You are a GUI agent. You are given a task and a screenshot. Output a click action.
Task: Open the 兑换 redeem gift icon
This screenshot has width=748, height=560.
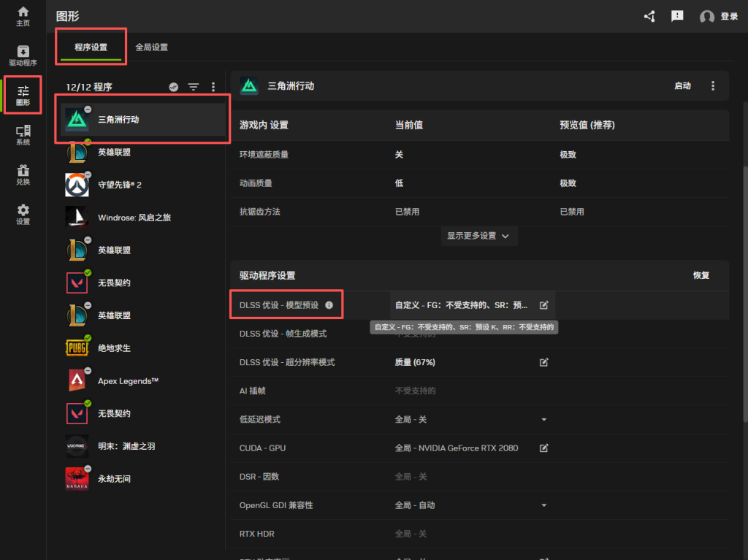point(23,175)
